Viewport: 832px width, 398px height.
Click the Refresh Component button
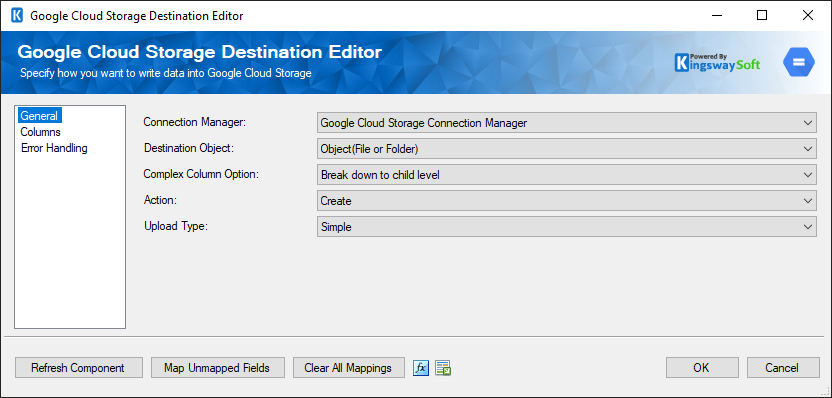79,368
